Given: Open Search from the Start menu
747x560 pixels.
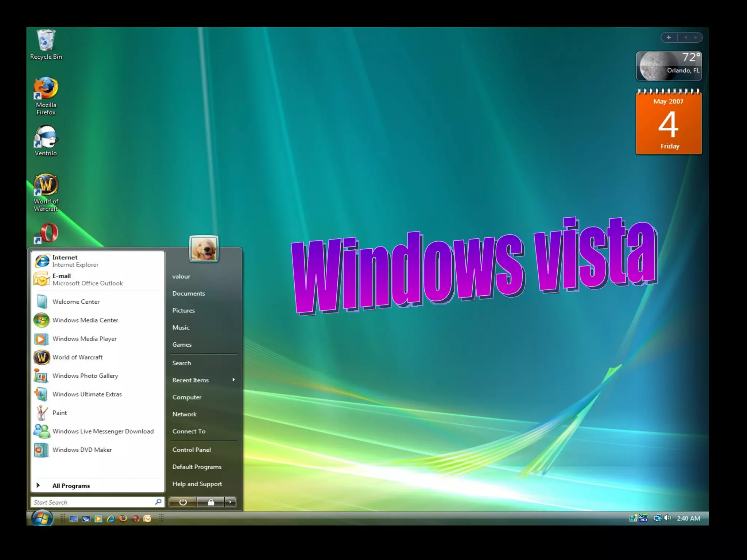Looking at the screenshot, I should tap(204, 363).
